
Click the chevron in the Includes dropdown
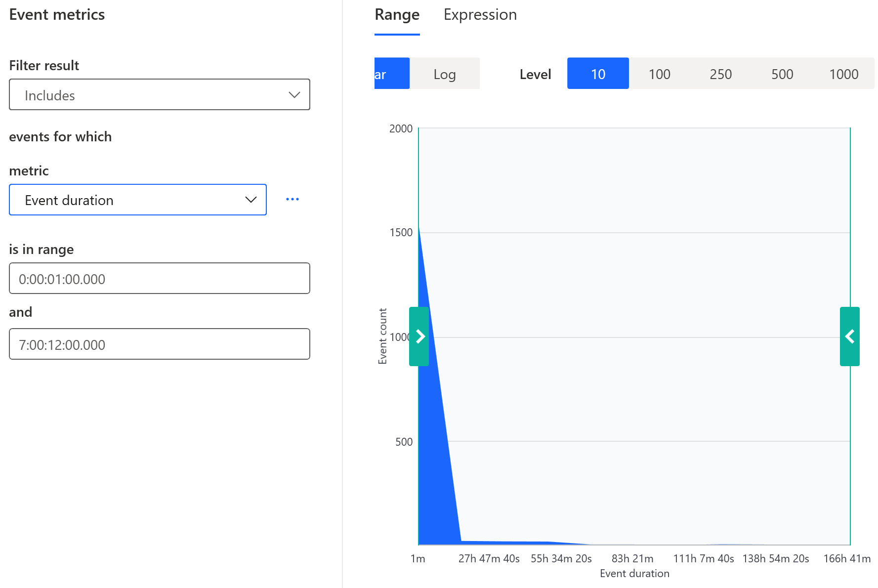click(293, 94)
